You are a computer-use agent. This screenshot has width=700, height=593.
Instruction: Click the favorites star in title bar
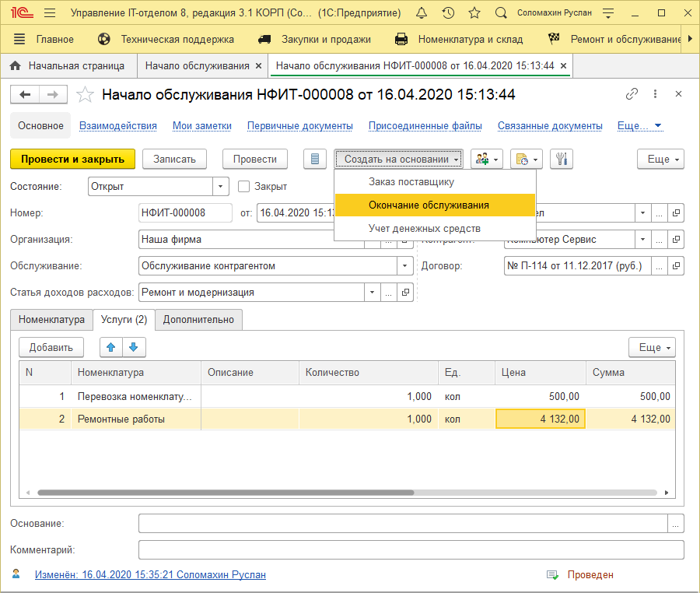click(474, 13)
